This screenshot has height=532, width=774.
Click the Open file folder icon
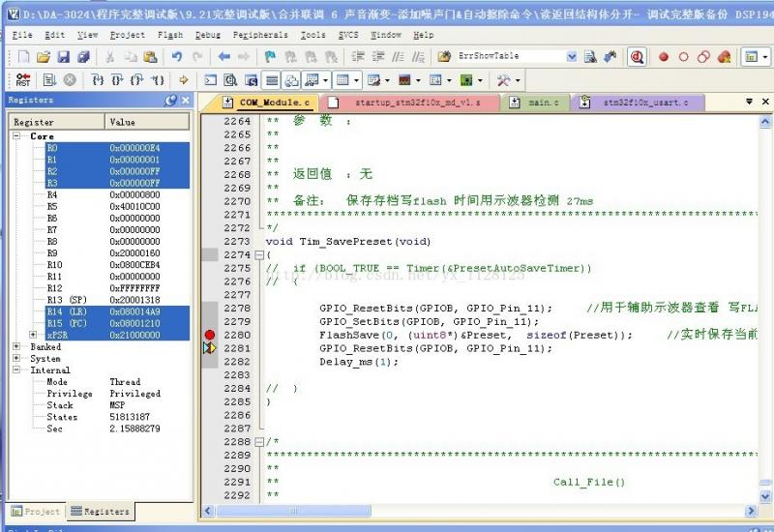click(44, 57)
